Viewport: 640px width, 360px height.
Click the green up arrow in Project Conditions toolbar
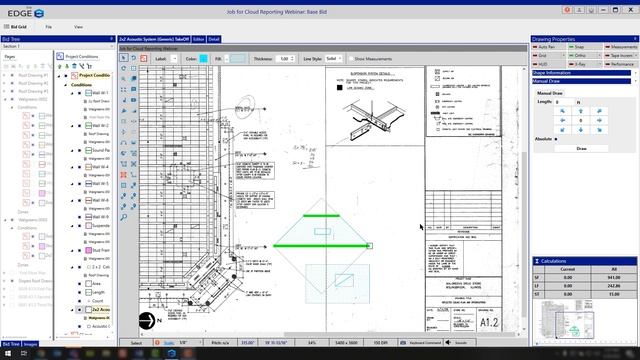[60, 66]
